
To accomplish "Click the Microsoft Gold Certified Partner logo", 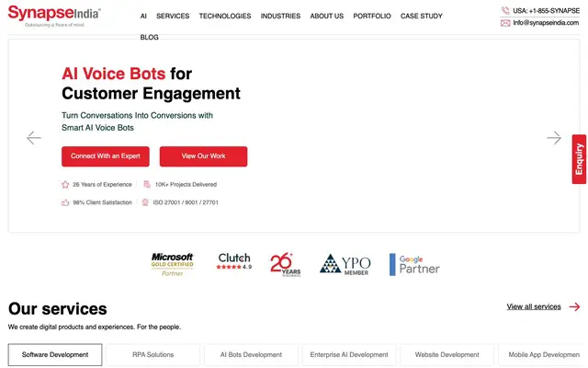I will pyautogui.click(x=172, y=264).
